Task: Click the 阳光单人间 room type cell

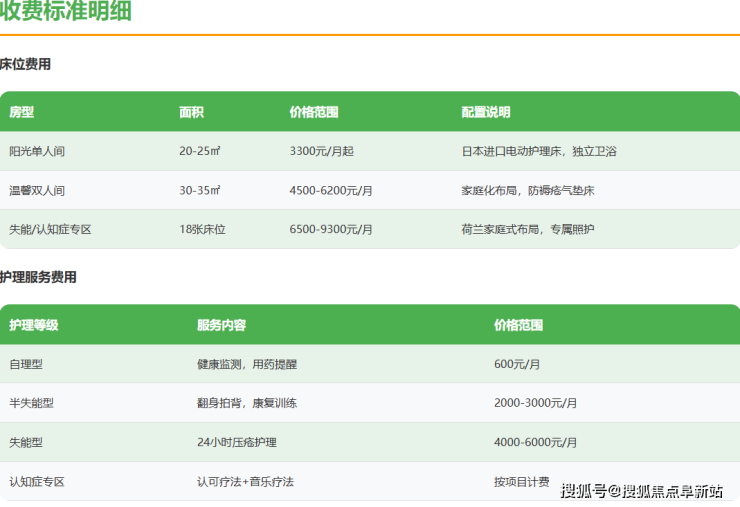Action: tap(37, 151)
